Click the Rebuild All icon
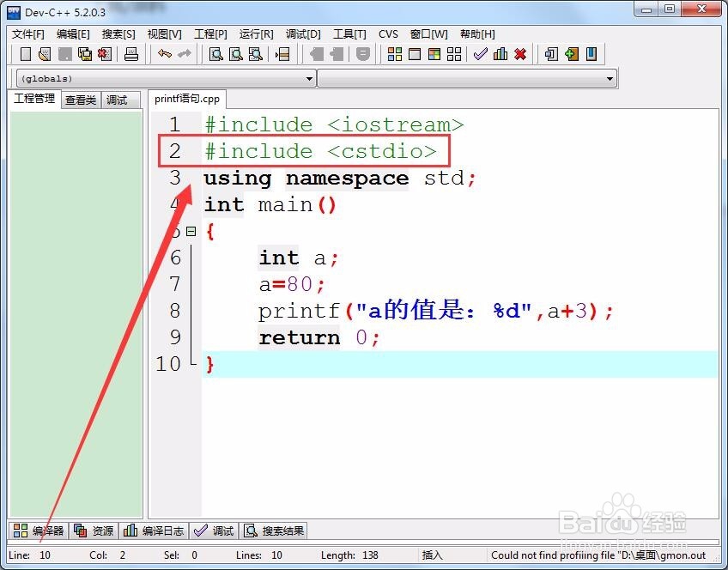The height and width of the screenshot is (570, 728). pyautogui.click(x=454, y=54)
